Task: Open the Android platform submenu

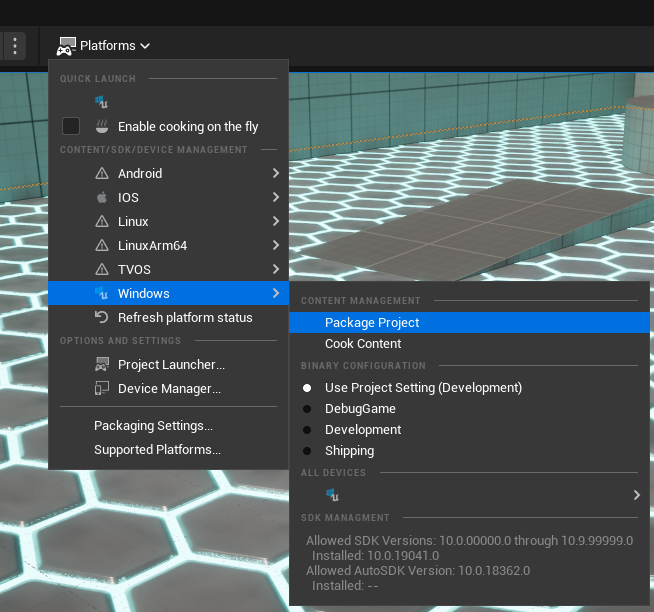Action: point(168,173)
